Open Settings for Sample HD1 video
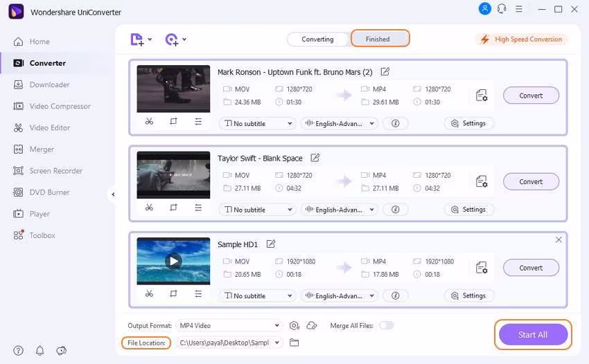The width and height of the screenshot is (589, 364). 469,295
